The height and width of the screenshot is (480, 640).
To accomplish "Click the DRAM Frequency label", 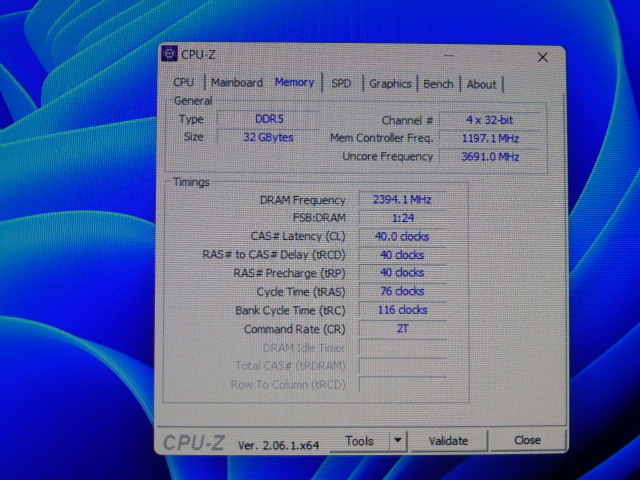I will tap(302, 200).
